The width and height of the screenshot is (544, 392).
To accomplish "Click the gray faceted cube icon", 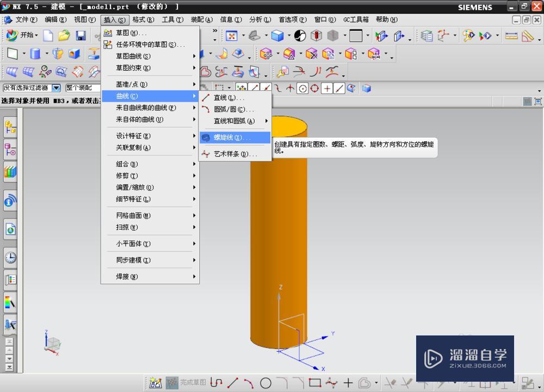I will (x=332, y=35).
